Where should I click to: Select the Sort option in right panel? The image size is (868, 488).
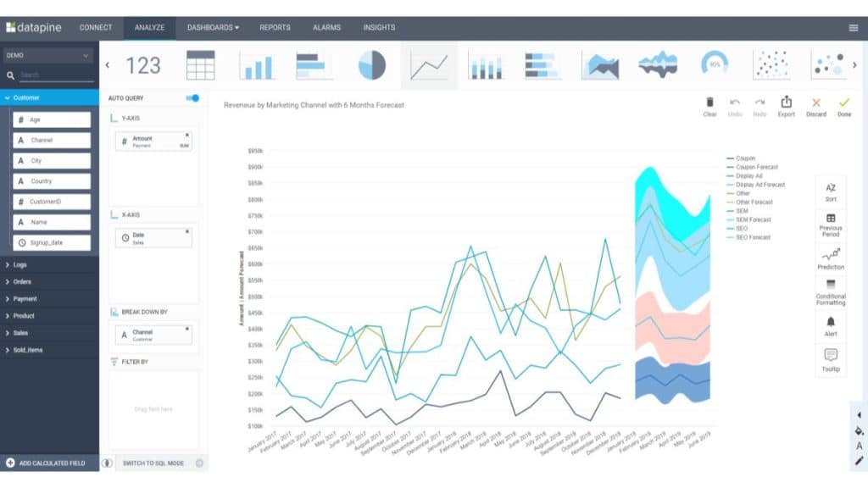(x=830, y=190)
